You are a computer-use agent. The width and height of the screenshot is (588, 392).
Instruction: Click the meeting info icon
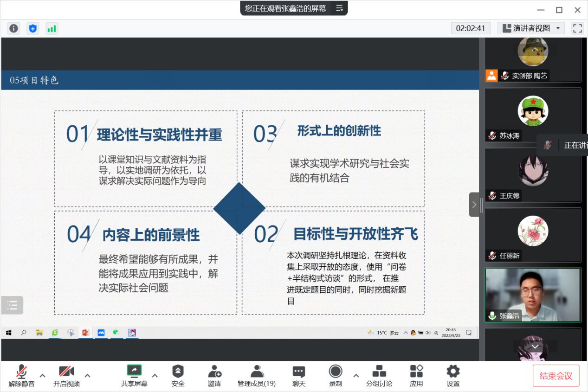click(14, 28)
